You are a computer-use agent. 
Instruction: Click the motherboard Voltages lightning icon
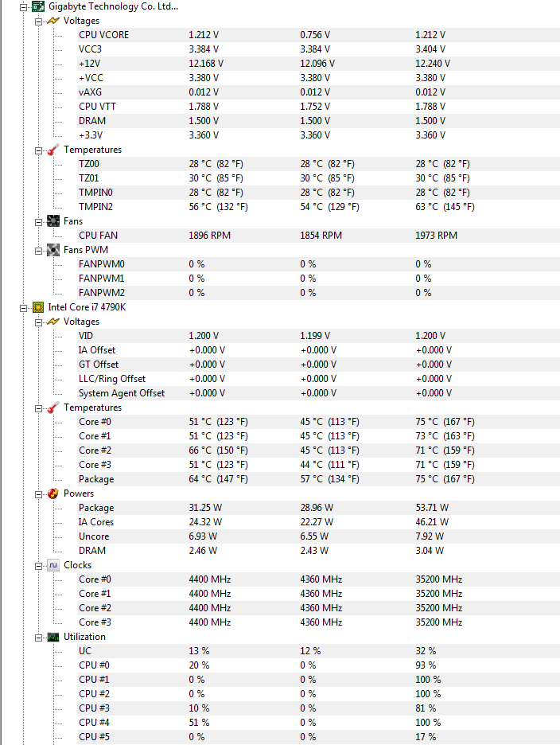(x=53, y=21)
